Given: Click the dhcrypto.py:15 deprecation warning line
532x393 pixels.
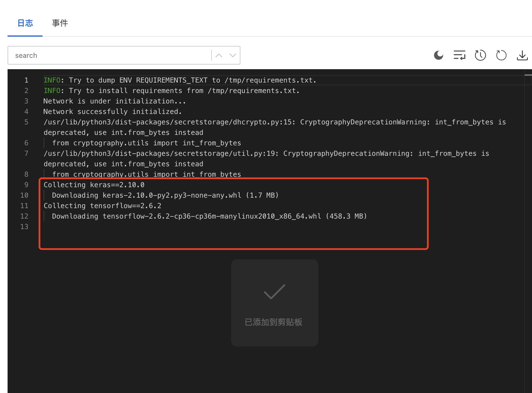Looking at the screenshot, I should tap(275, 127).
